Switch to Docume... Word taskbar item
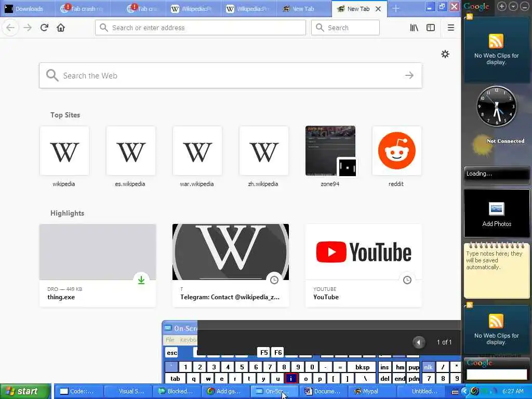532x399 pixels. tap(324, 391)
